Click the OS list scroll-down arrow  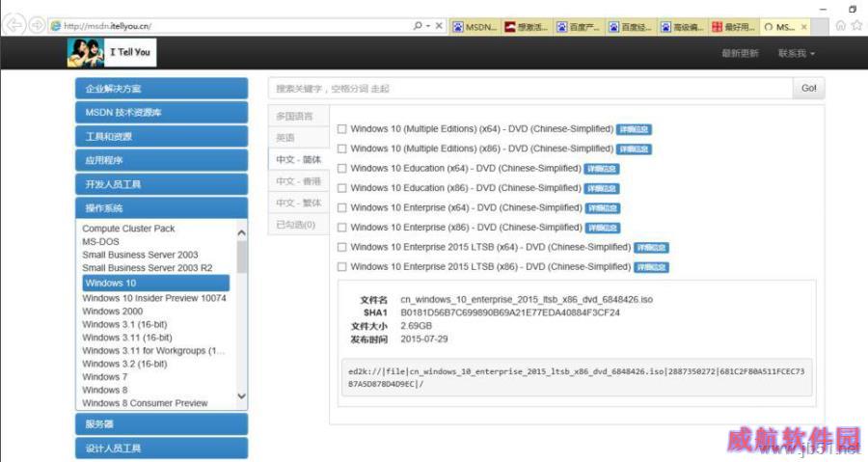coord(241,396)
